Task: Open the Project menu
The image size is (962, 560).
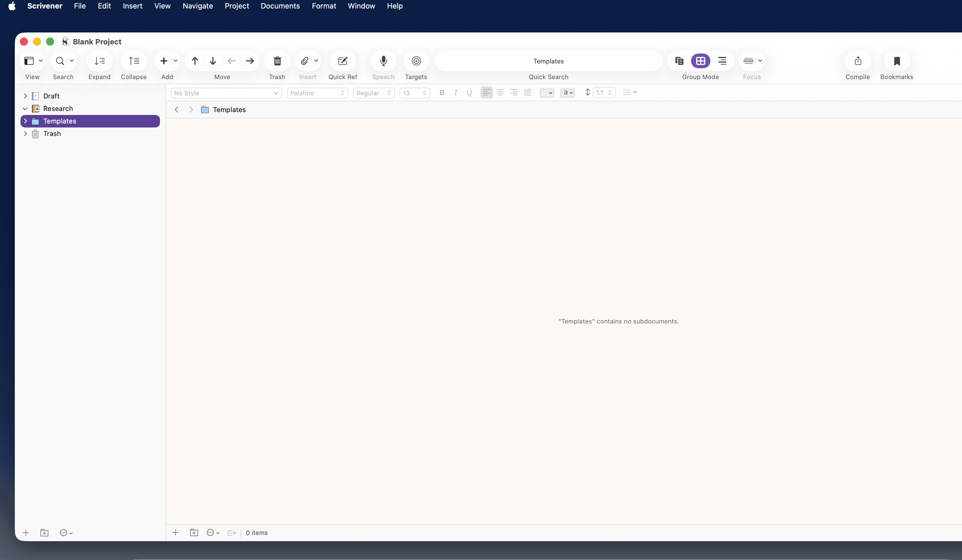Action: point(237,6)
